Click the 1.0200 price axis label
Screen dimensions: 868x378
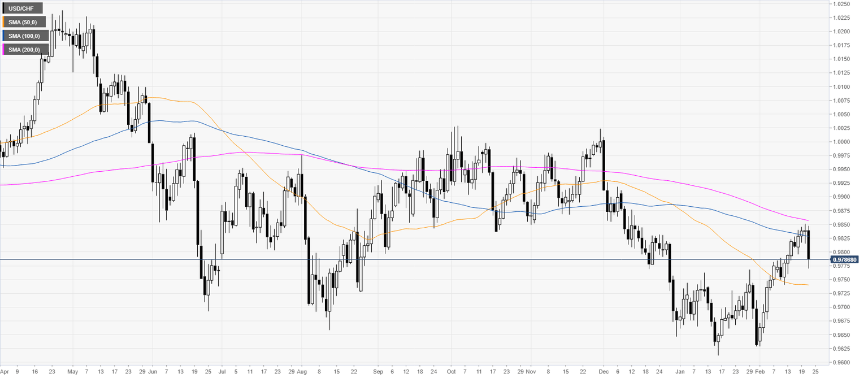[841, 32]
